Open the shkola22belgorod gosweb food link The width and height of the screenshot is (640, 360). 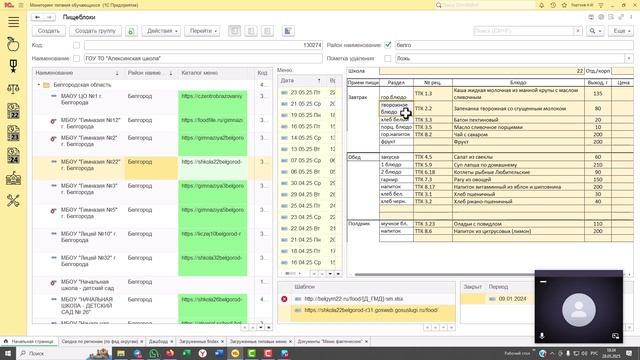[371, 310]
